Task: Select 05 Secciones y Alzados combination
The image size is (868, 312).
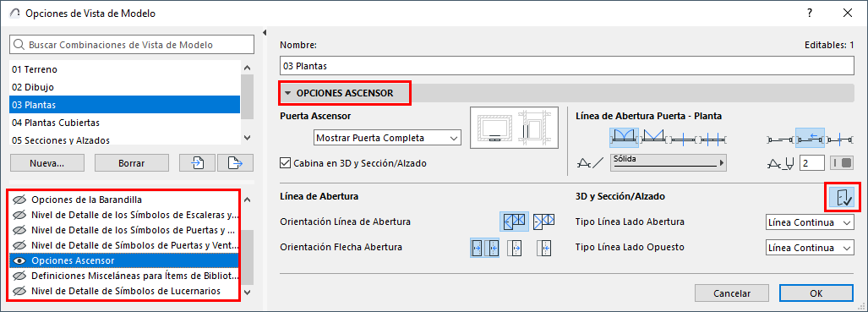Action: point(125,140)
